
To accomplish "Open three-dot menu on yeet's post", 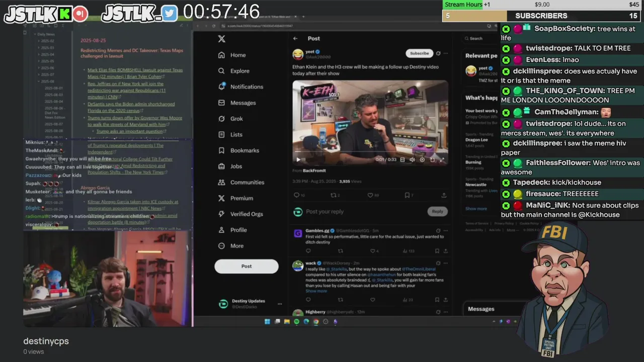I will click(x=446, y=53).
